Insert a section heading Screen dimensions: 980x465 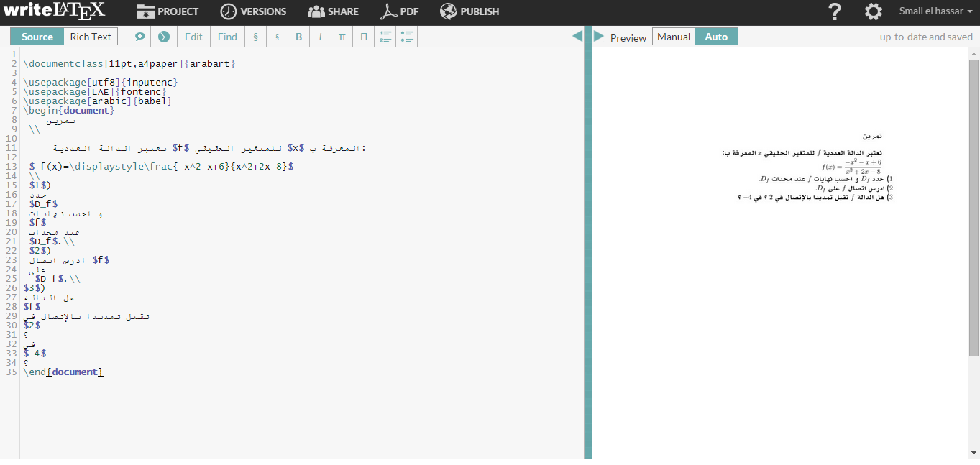click(255, 36)
